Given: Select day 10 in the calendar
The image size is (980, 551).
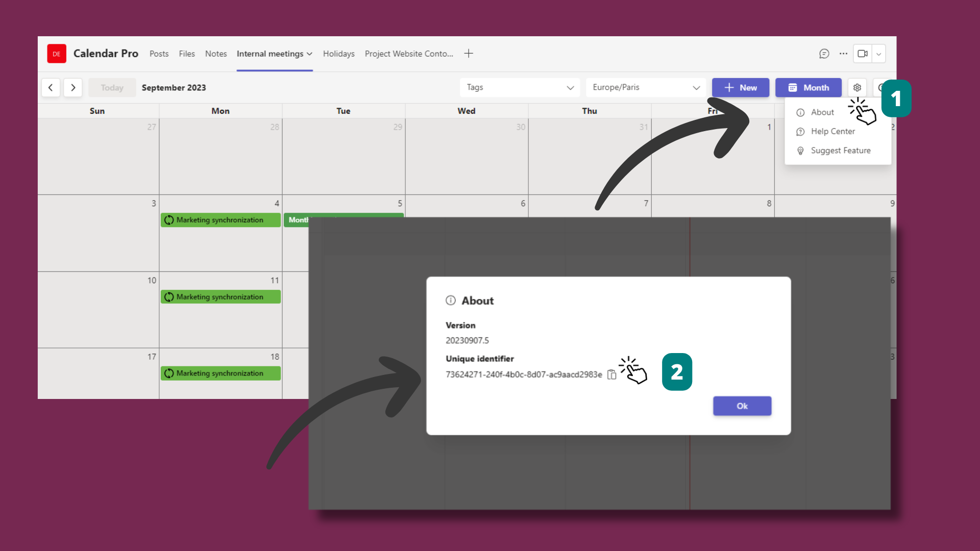Looking at the screenshot, I should point(152,281).
